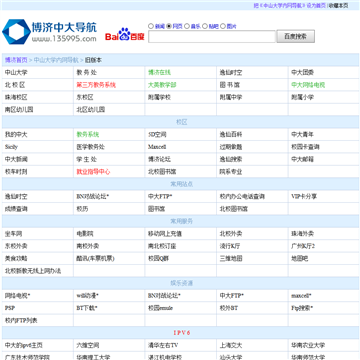The height and width of the screenshot is (360, 360).
Task: Click the 设为首页 link at top
Action: pos(316,5)
